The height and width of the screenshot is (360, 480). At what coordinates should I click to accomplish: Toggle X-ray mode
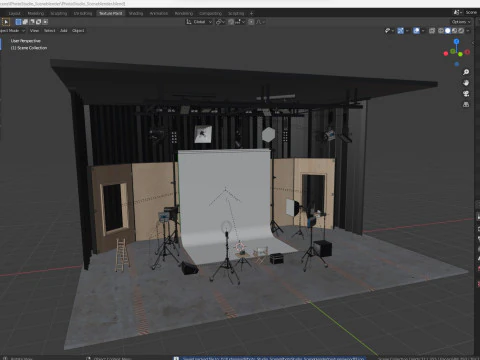click(x=432, y=31)
